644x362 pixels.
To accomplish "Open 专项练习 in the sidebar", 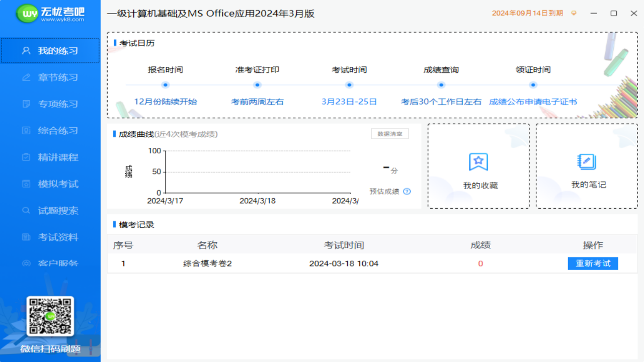I will 50,104.
